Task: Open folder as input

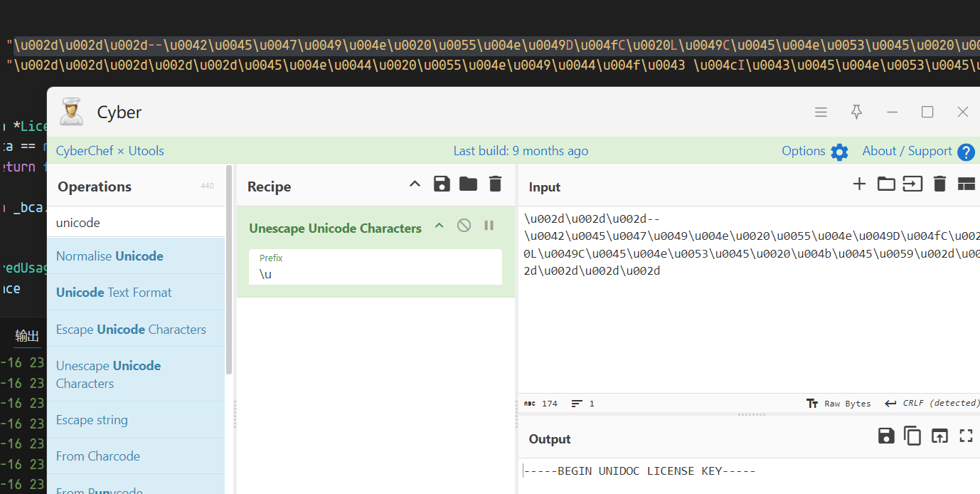Action: (886, 184)
